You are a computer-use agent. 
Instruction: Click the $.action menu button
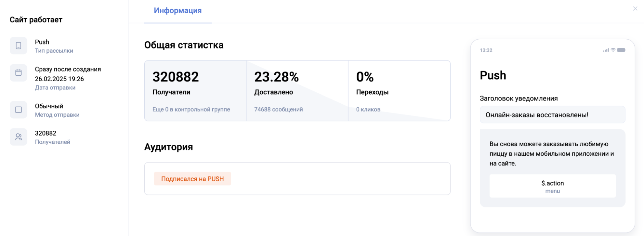point(552,186)
